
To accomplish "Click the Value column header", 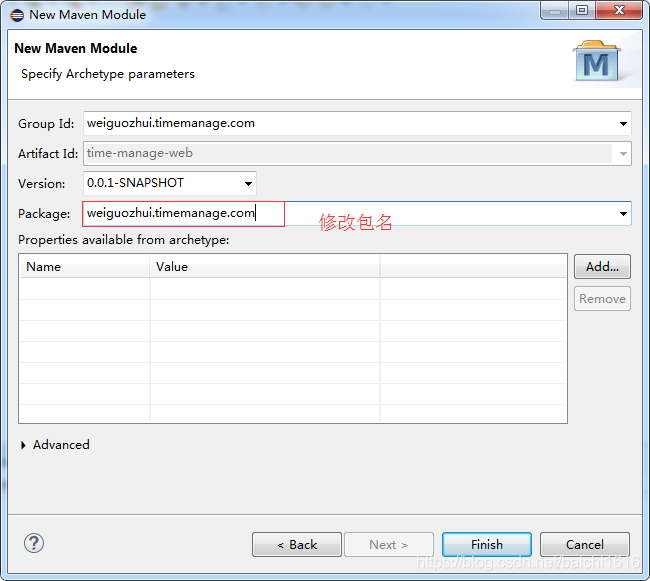I will [x=264, y=266].
